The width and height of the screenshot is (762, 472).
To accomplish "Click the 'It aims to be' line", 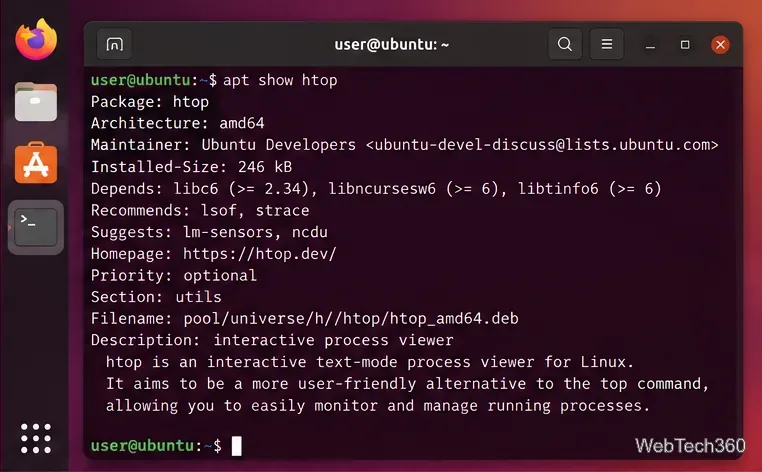I will tap(407, 384).
